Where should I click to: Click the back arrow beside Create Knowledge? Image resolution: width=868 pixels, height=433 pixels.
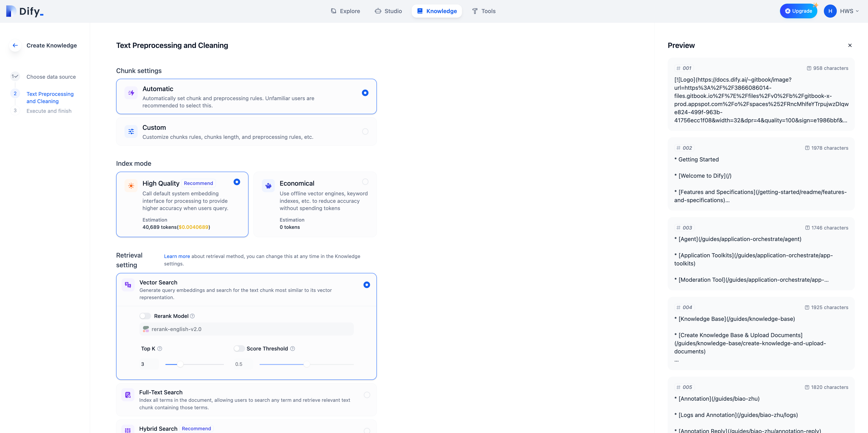[x=15, y=45]
